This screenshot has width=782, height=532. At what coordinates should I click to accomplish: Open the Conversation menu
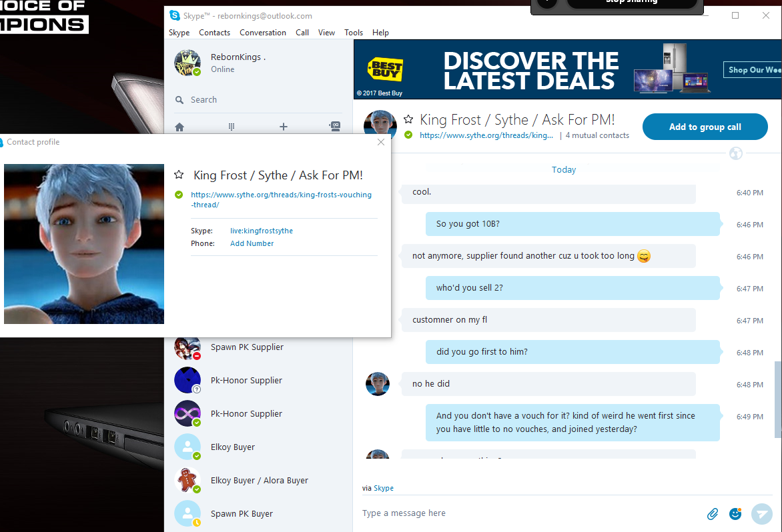(x=263, y=33)
